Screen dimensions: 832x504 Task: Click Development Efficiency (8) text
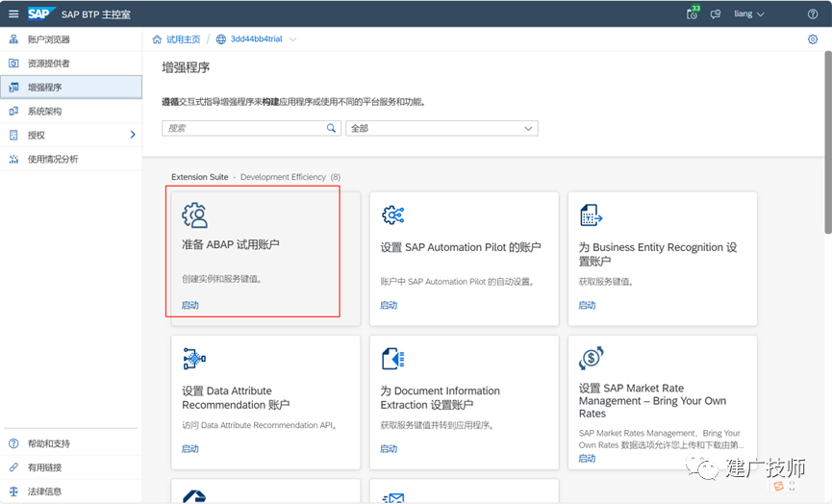pos(290,177)
